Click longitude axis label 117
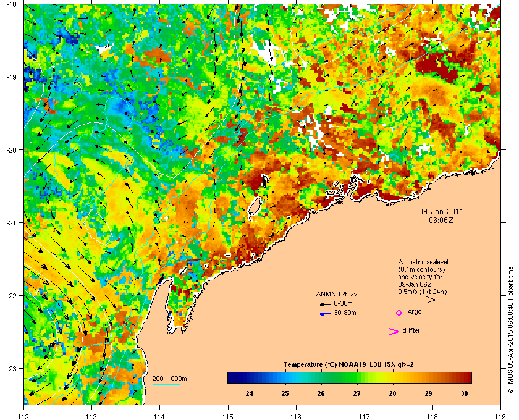Image resolution: width=519 pixels, height=420 pixels. pos(365,416)
